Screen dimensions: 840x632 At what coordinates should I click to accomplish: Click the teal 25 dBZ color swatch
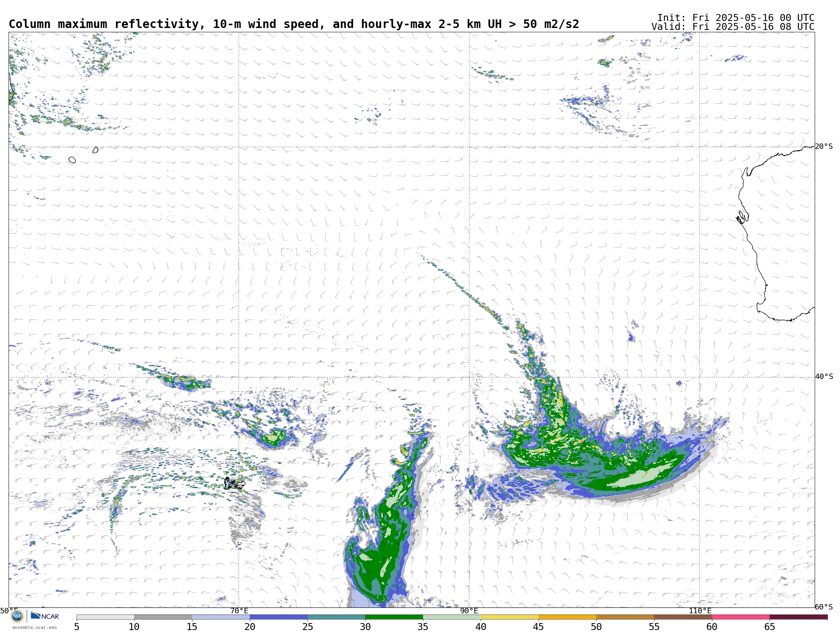pyautogui.click(x=336, y=617)
